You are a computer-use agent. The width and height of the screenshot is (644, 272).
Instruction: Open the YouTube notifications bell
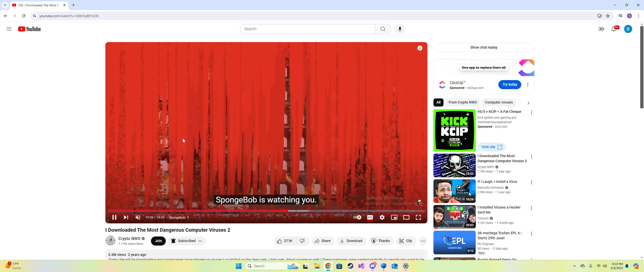coord(614,29)
